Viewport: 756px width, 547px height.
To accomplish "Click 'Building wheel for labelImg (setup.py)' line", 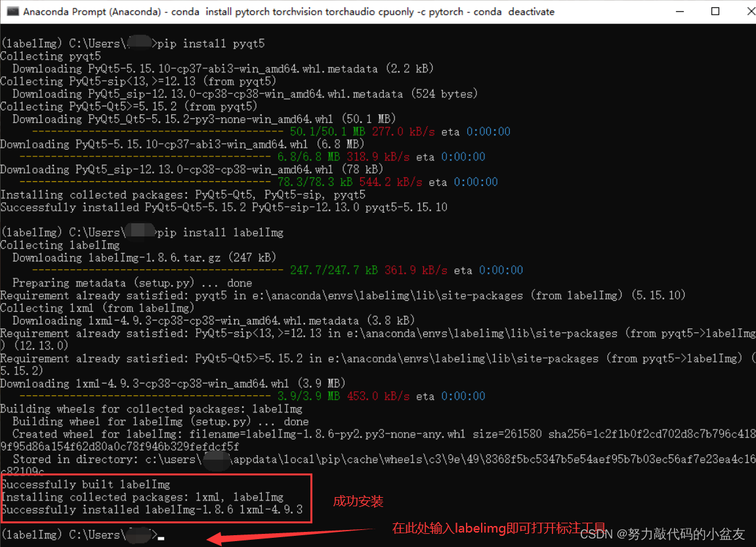I will coord(161,422).
